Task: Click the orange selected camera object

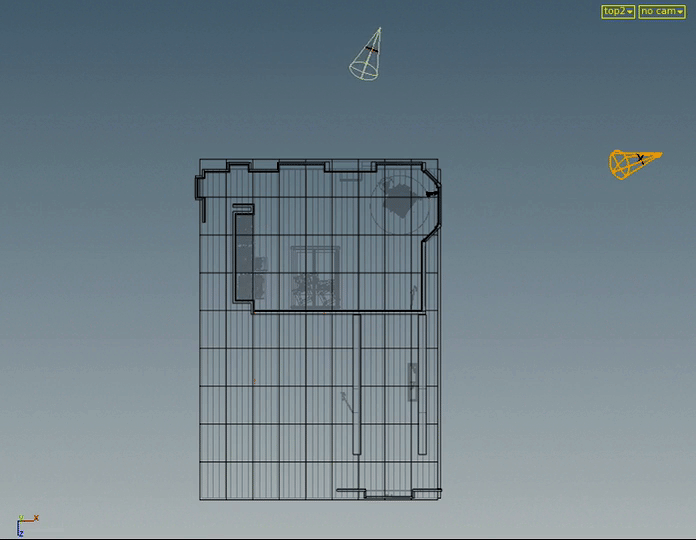Action: [x=632, y=163]
